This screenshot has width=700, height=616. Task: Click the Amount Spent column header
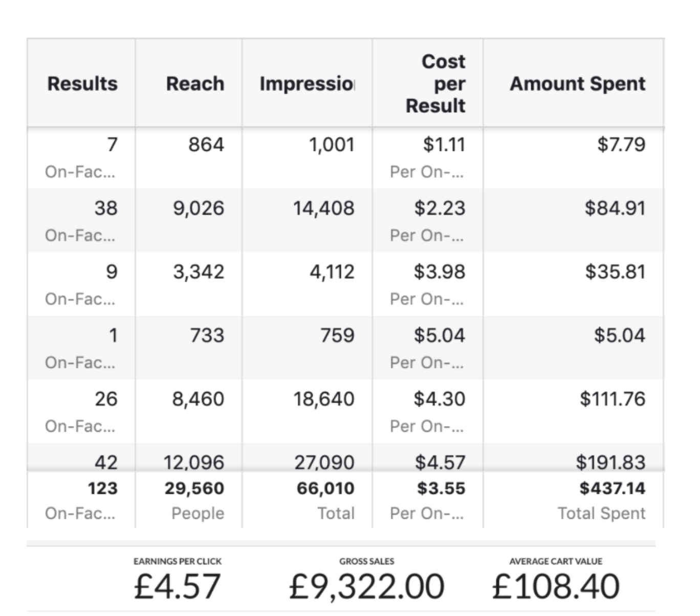(578, 83)
